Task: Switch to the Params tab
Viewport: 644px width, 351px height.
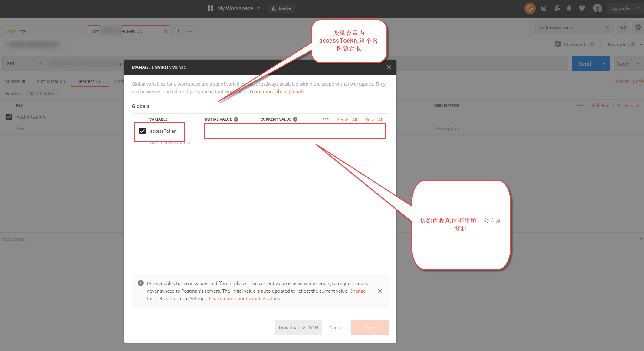Action: (x=12, y=81)
